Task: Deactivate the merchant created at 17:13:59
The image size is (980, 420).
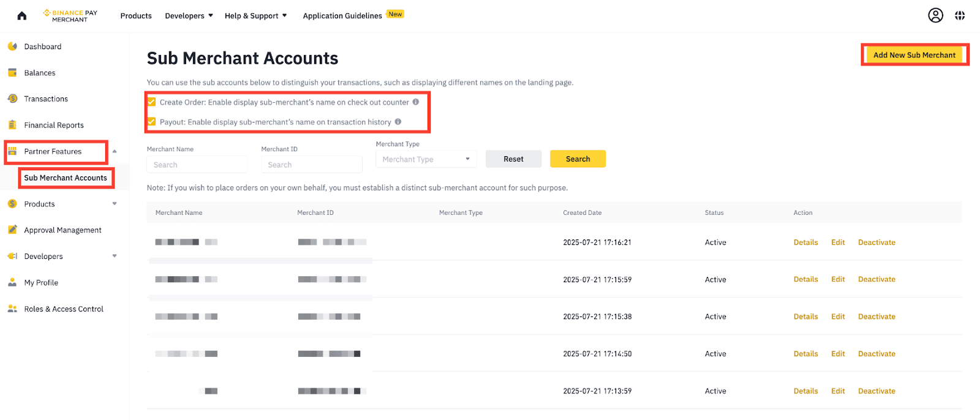Action: 876,391
